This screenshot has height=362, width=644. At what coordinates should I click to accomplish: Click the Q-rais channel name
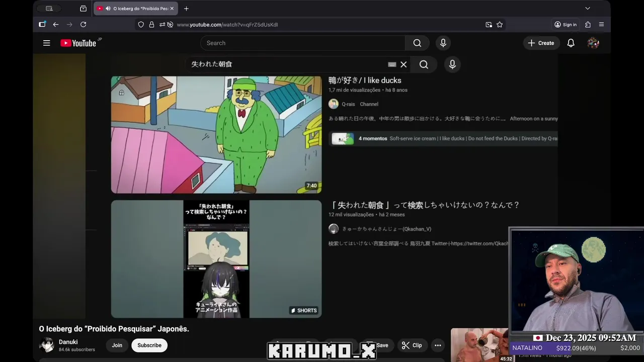pos(348,104)
